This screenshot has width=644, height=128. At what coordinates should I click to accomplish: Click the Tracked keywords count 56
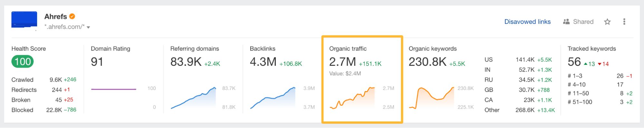pos(574,62)
